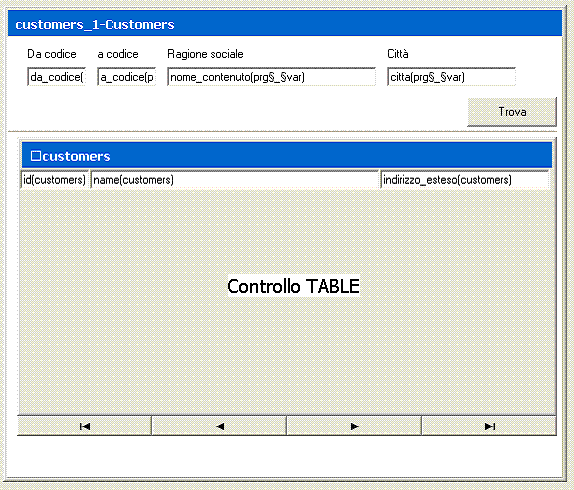
Task: Click the Trova search button
Action: [512, 112]
